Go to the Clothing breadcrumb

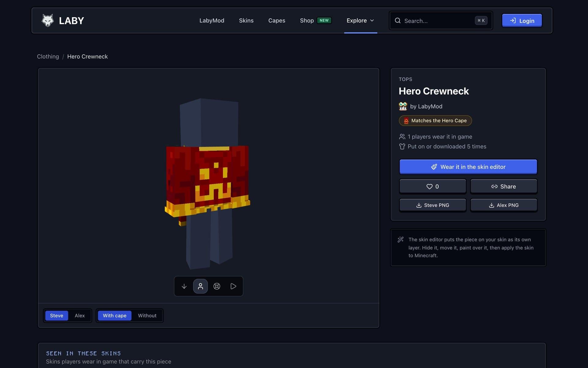tap(48, 56)
